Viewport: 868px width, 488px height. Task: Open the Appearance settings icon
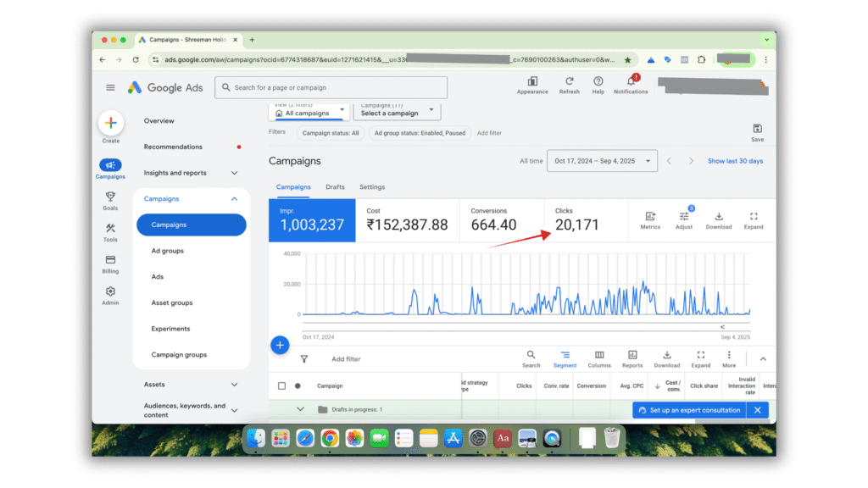pyautogui.click(x=532, y=82)
